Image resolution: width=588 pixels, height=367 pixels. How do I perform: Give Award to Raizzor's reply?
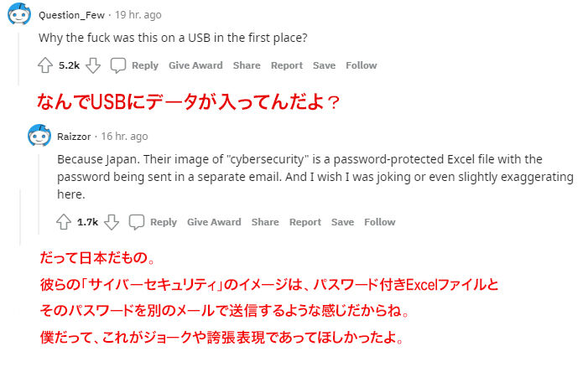coord(214,222)
